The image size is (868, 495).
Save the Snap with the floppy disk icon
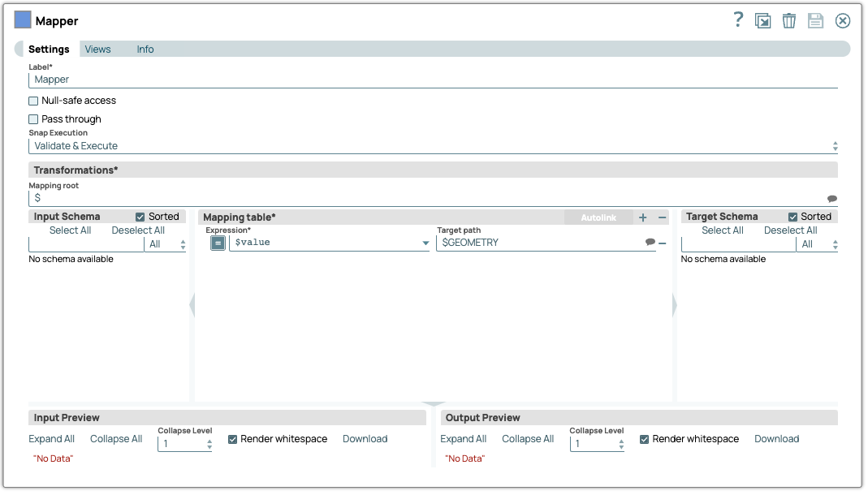coord(815,20)
